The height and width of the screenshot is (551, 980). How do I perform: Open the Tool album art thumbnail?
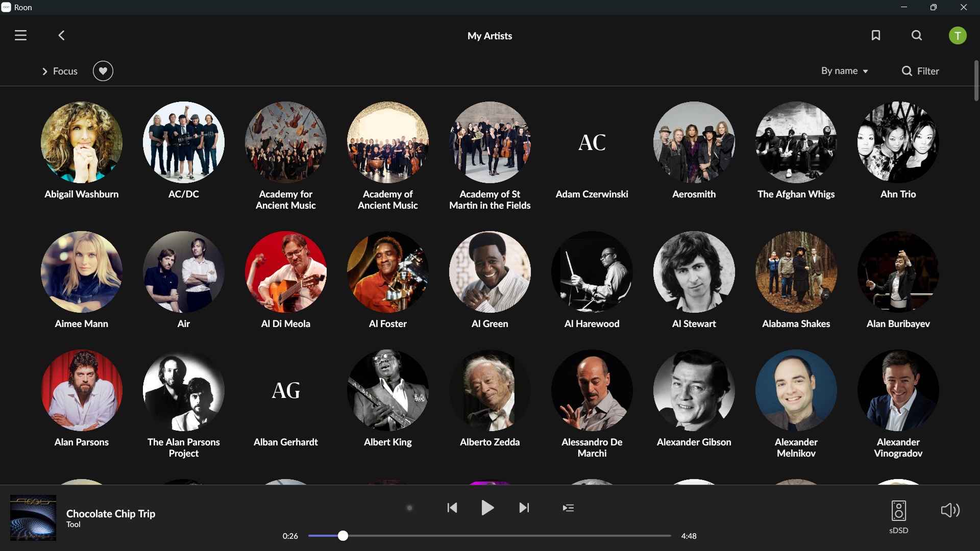[33, 517]
